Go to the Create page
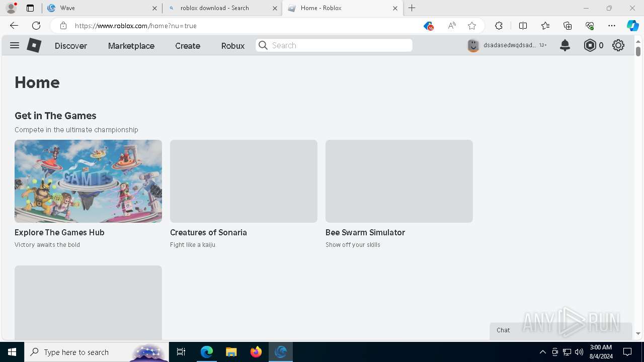Screen dimensions: 644x362 click(188, 46)
